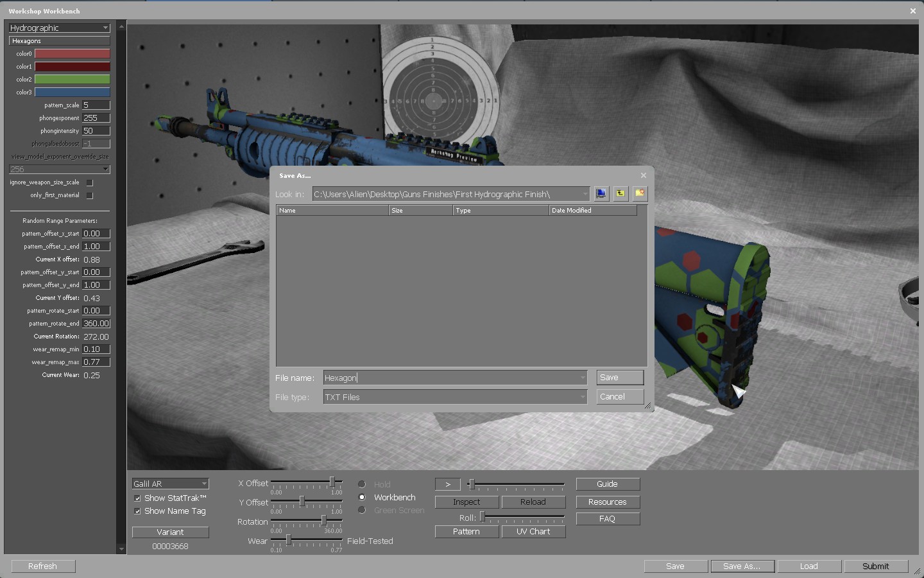The width and height of the screenshot is (924, 578).
Task: Uncheck Show StatTrak option
Action: point(137,498)
